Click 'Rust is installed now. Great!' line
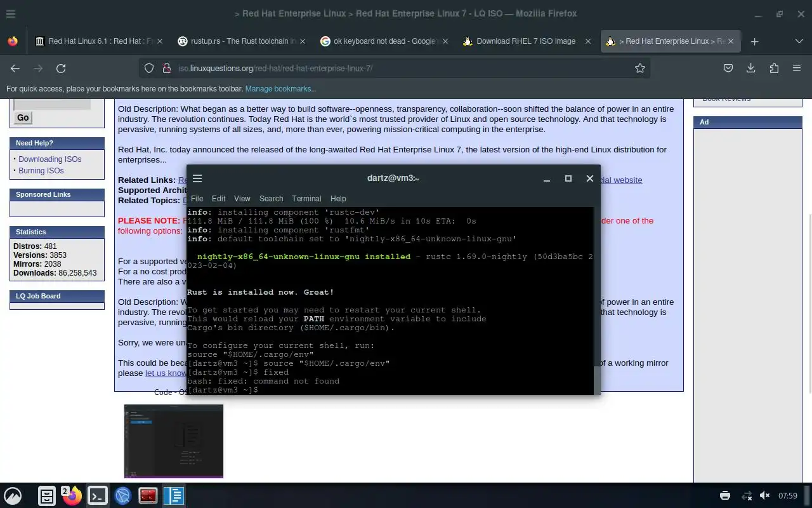Viewport: 812px width, 508px height. pos(260,292)
